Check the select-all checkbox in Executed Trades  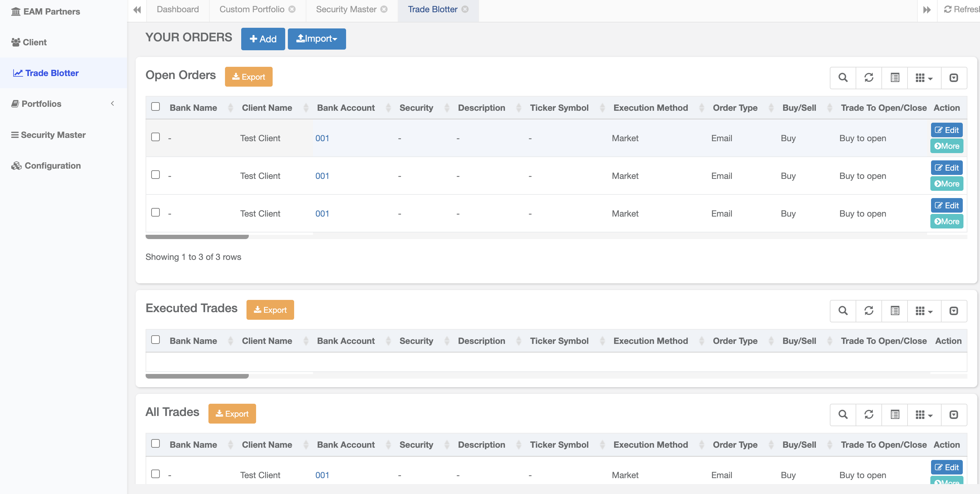(155, 340)
